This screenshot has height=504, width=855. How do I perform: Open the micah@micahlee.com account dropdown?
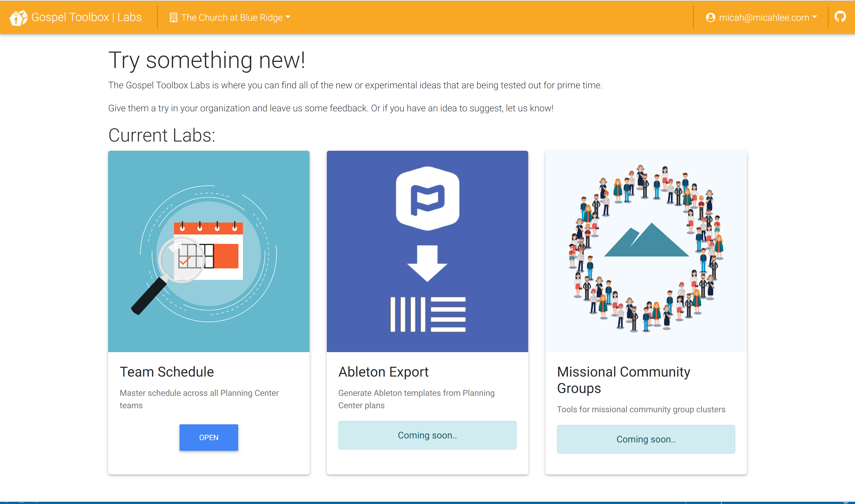(761, 17)
